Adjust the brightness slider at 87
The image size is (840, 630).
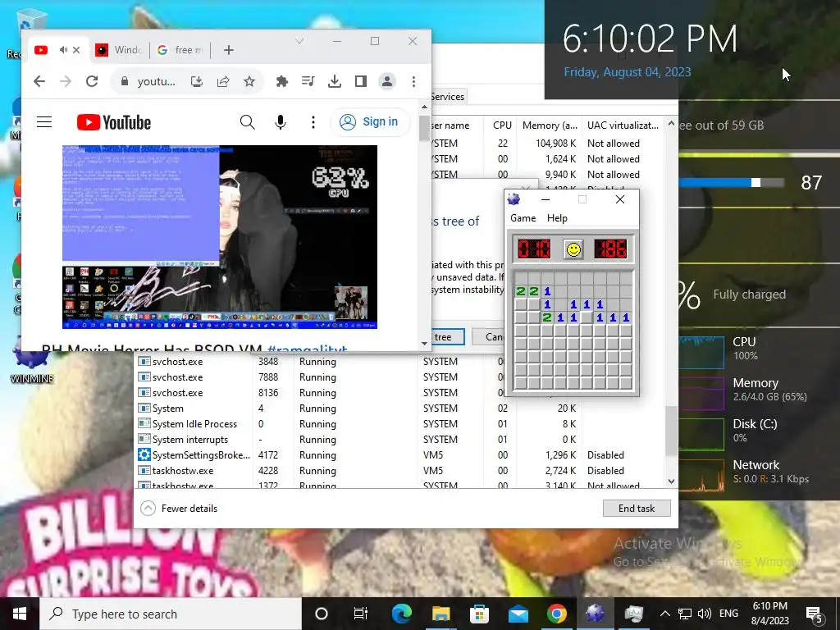coord(756,183)
